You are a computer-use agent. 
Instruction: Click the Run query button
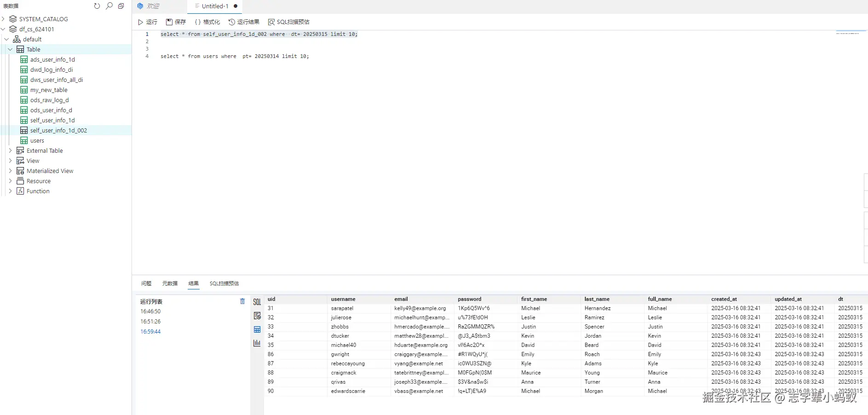click(x=148, y=22)
